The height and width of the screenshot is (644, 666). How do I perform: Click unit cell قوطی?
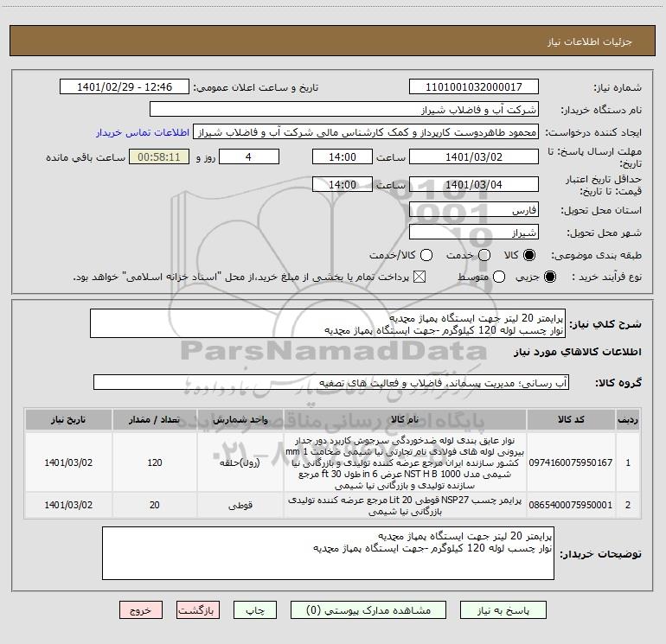coord(240,505)
